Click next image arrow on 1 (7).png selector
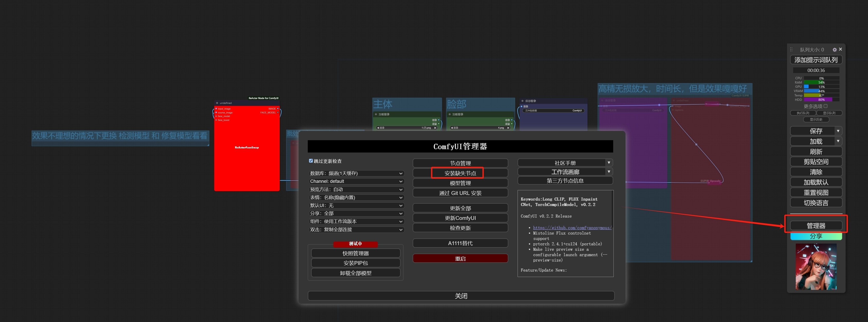 point(435,128)
